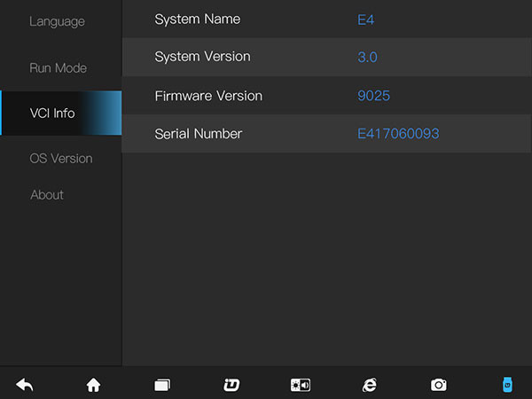Open the Run Mode section

click(x=58, y=68)
